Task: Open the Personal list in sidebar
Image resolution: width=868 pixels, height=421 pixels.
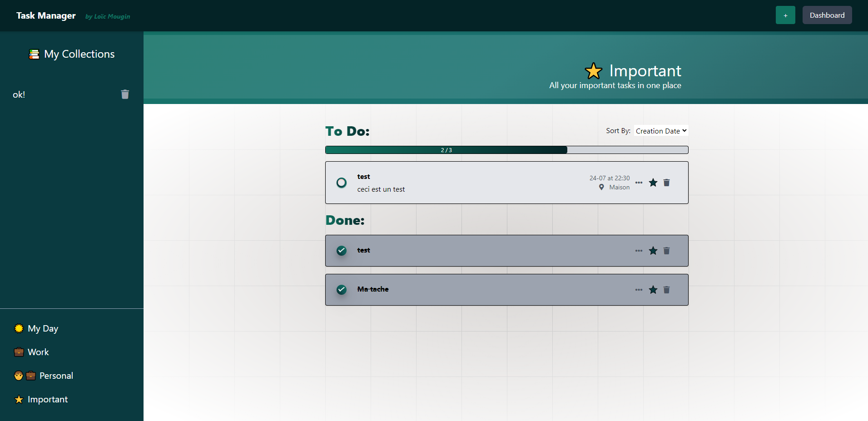Action: tap(56, 376)
